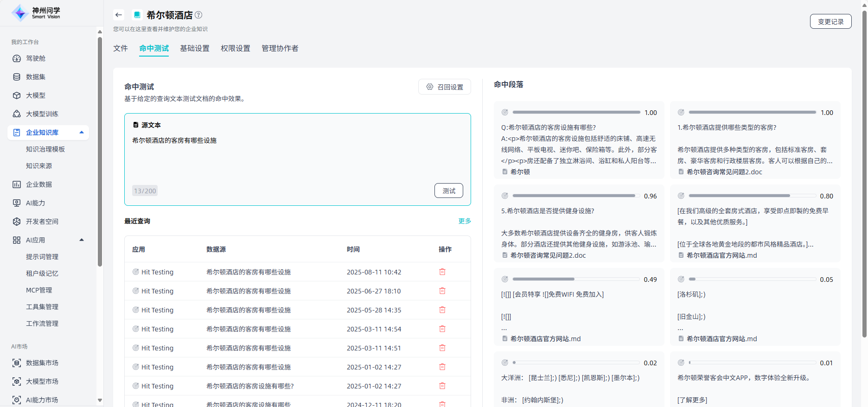This screenshot has width=868, height=407.
Task: Open 提示词管理 under AI应用
Action: pyautogui.click(x=42, y=257)
